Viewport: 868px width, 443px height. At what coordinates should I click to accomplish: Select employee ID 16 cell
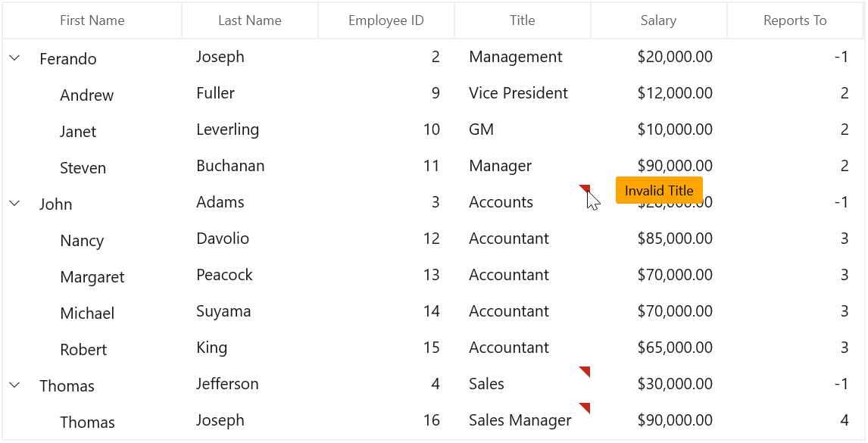[386, 421]
